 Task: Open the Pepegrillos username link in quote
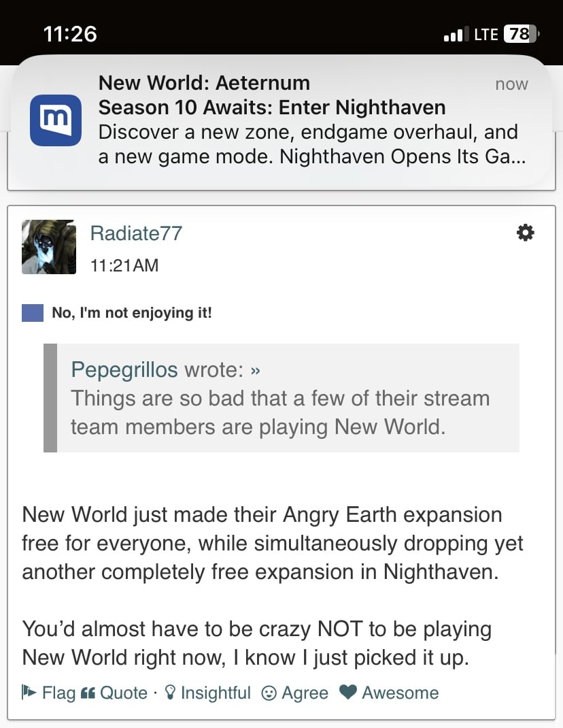click(124, 370)
